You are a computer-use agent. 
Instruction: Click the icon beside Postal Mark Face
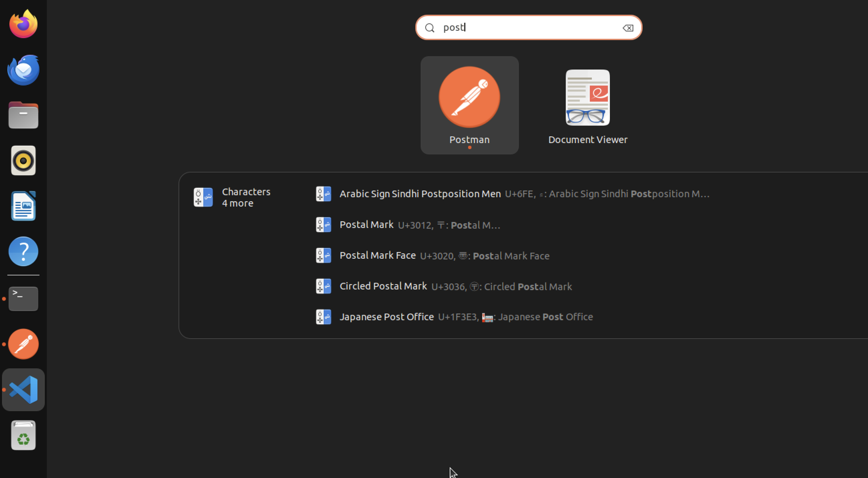323,255
